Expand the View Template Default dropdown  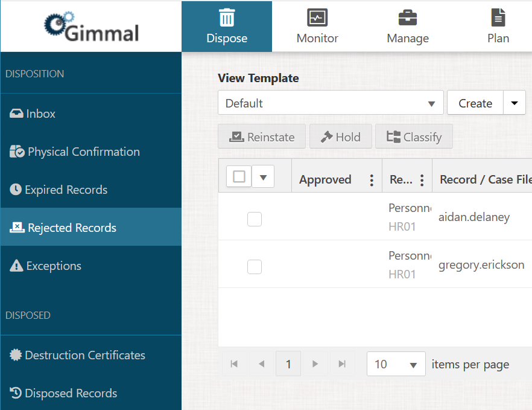331,103
